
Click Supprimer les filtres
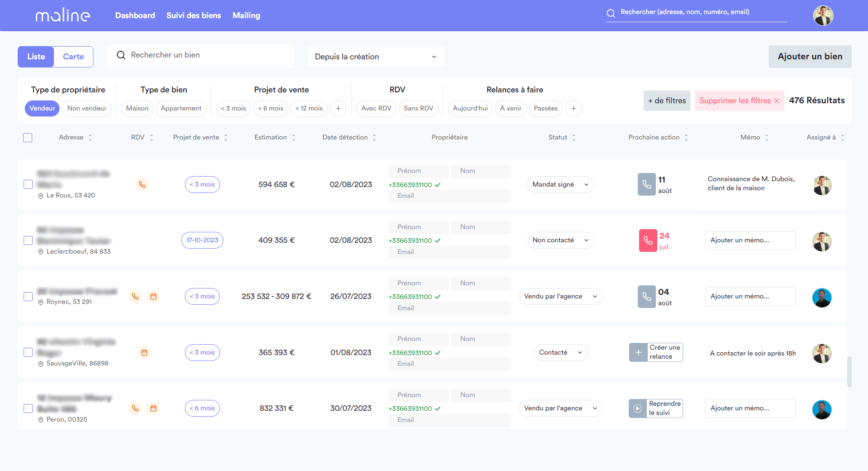pos(739,100)
